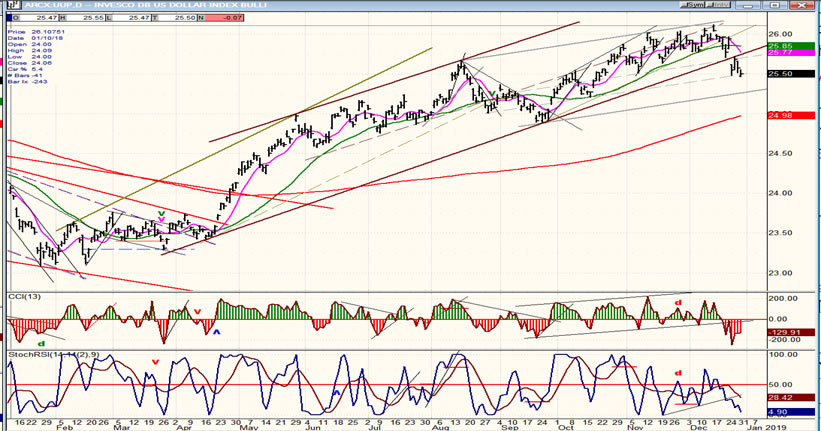The height and width of the screenshot is (431, 821).
Task: Close the UUP chart window
Action: [801, 5]
